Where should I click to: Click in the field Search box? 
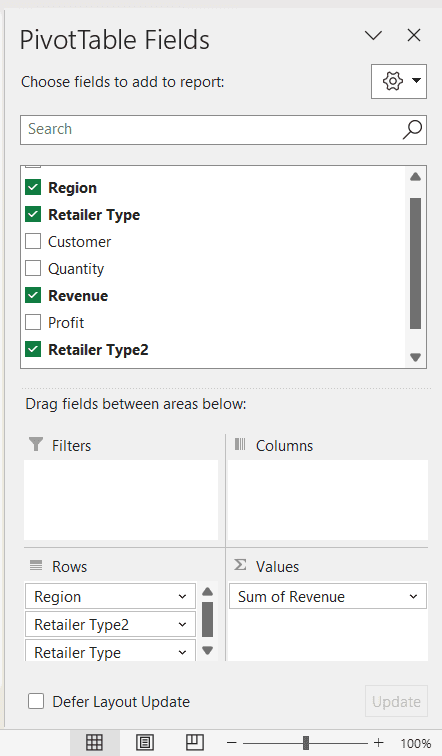point(212,129)
